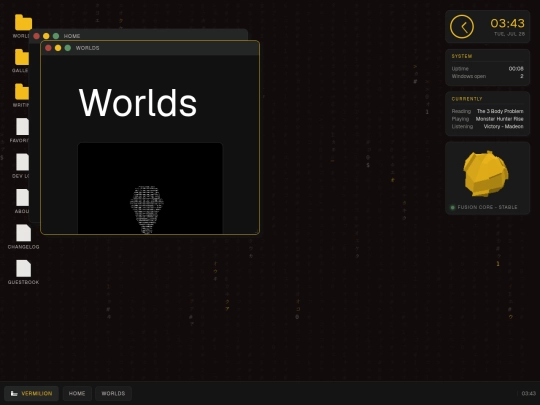Click the yellow fusion core 3D shape
Image resolution: width=540 pixels, height=405 pixels.
(x=486, y=174)
